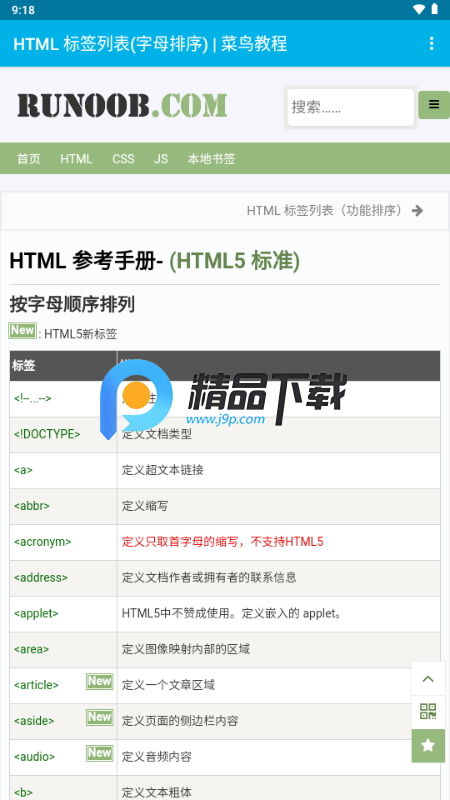Viewport: 450px width, 800px height.
Task: Select text 定义超文本链接
Action: point(163,470)
